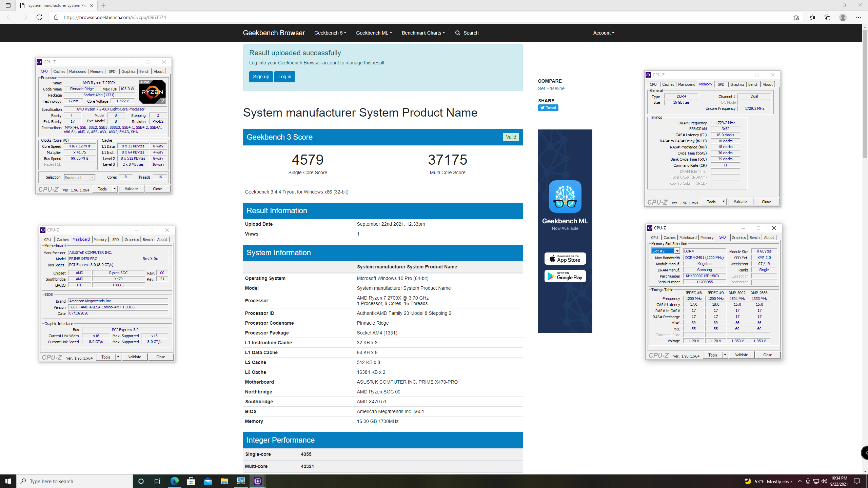Viewport: 868px width, 488px height.
Task: Click the Sign up button
Action: point(261,77)
